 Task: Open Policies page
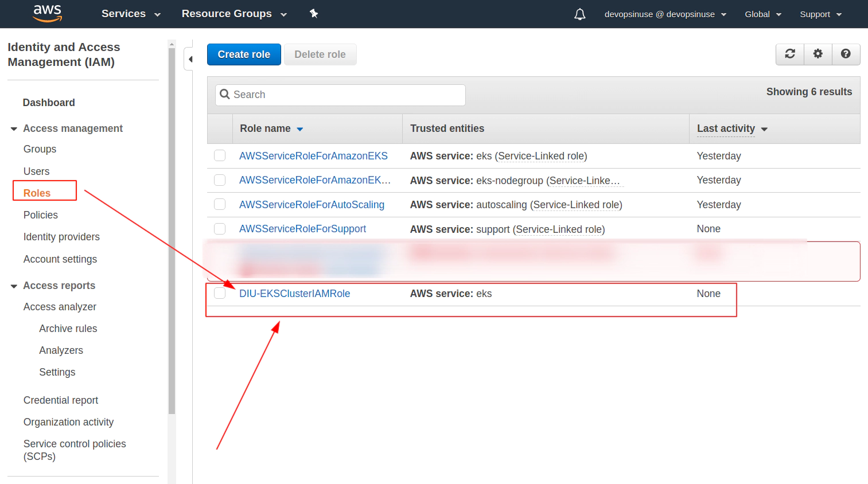coord(40,215)
